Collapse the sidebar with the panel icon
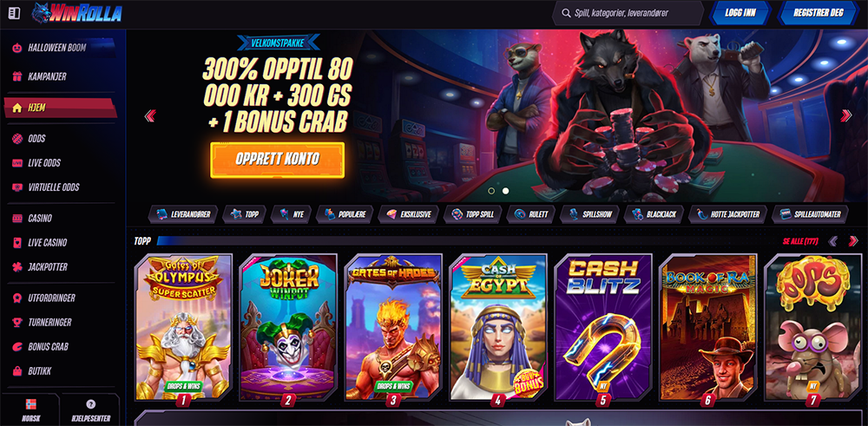 pyautogui.click(x=15, y=13)
